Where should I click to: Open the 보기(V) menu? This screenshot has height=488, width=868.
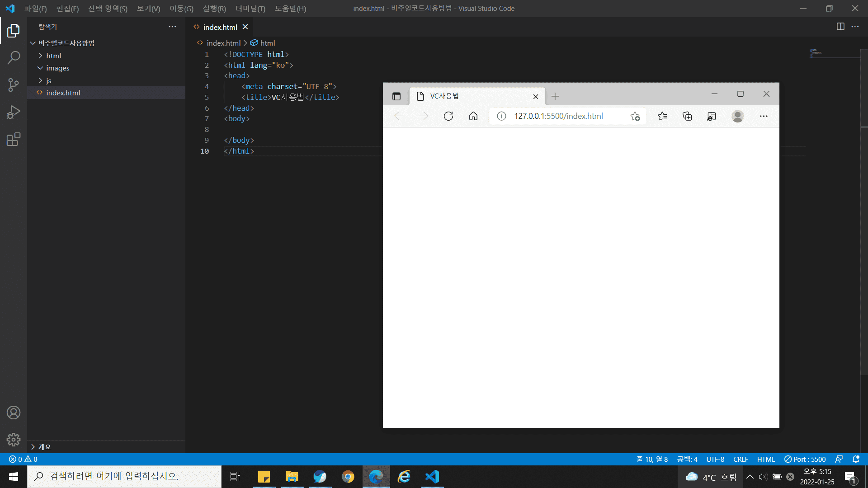click(x=148, y=9)
